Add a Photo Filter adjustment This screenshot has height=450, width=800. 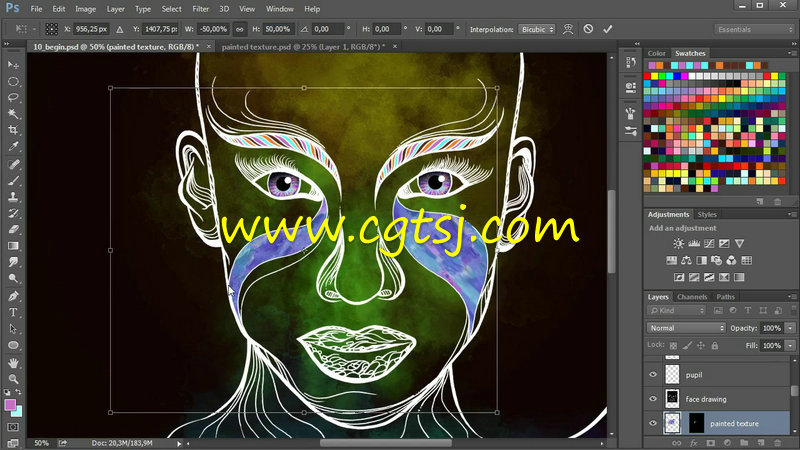point(716,261)
